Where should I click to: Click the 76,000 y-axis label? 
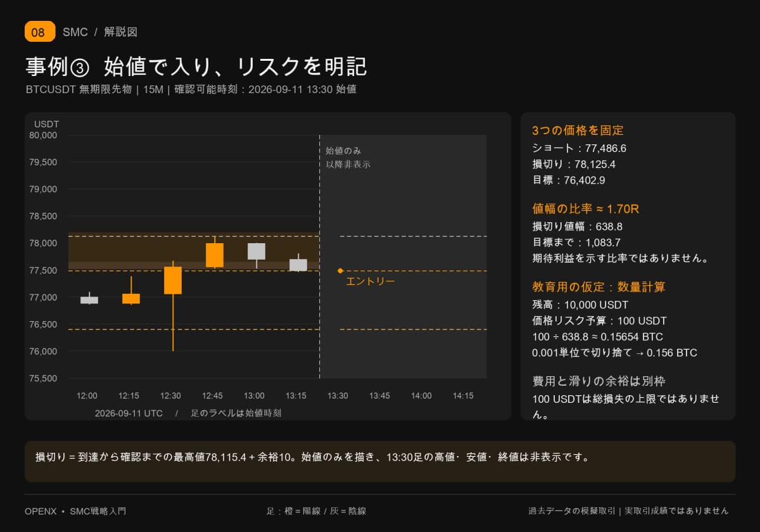44,351
